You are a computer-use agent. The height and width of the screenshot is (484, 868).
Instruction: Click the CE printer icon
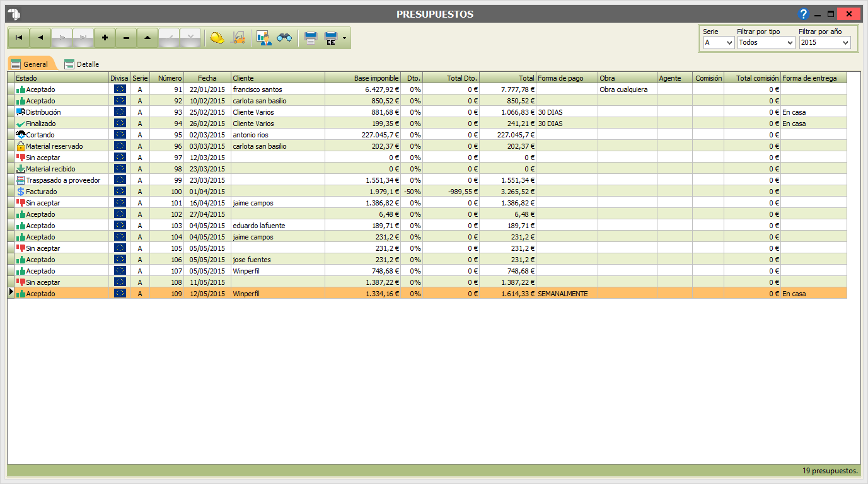332,38
